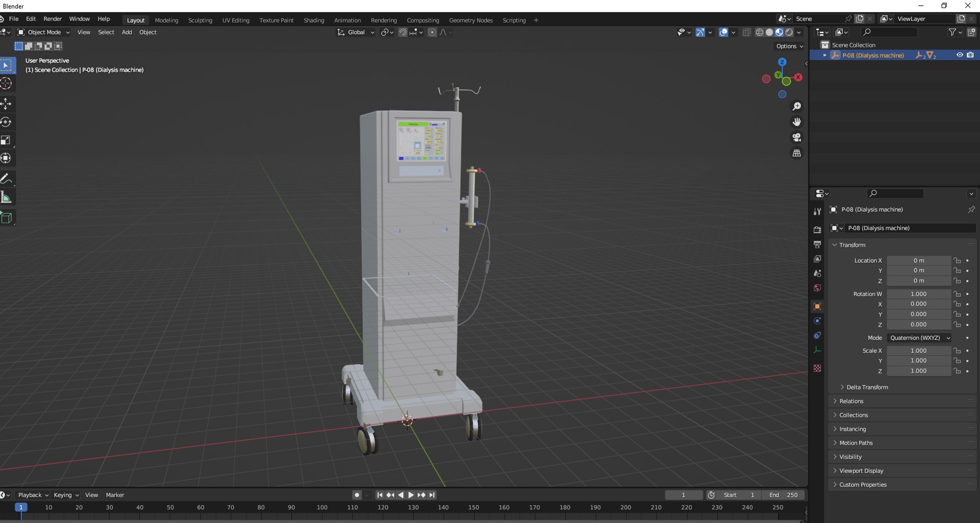Open the Output properties tab
Screen dimensions: 980x523
coord(817,244)
